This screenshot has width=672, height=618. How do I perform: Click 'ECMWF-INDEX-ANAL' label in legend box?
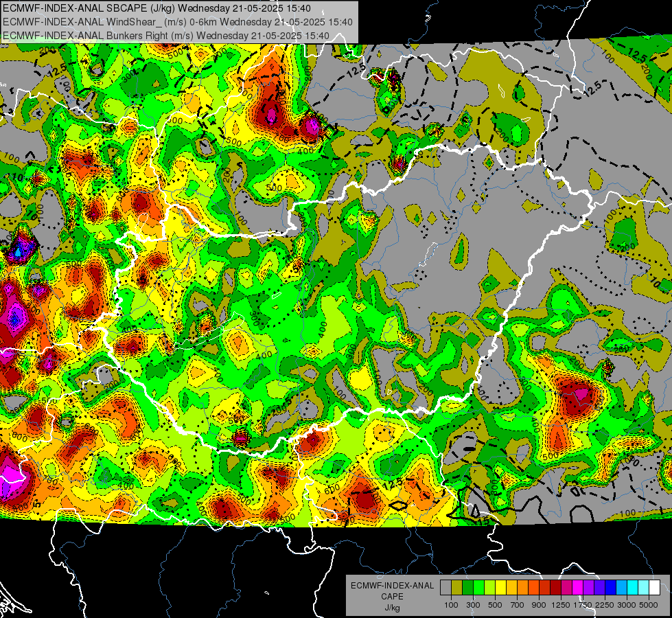click(392, 586)
